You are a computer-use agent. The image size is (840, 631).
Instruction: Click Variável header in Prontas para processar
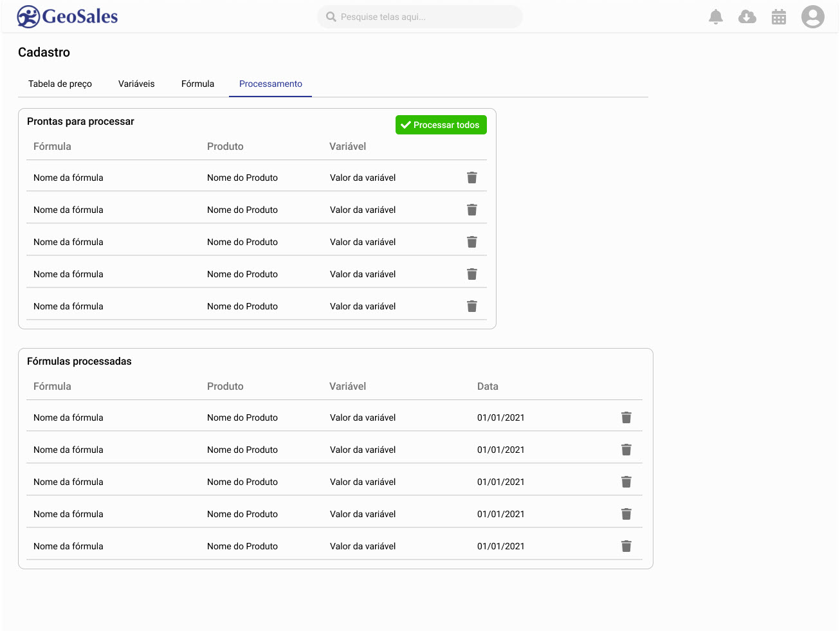click(347, 147)
